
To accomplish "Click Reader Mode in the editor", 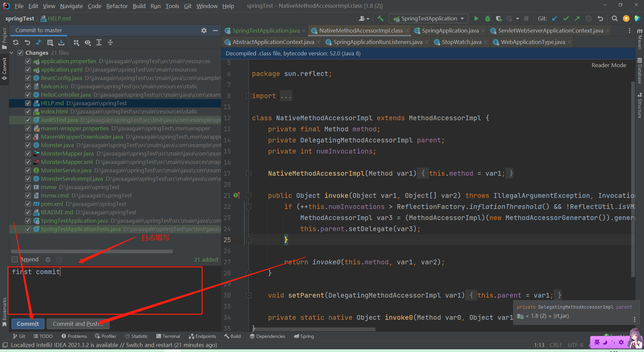I will (609, 65).
